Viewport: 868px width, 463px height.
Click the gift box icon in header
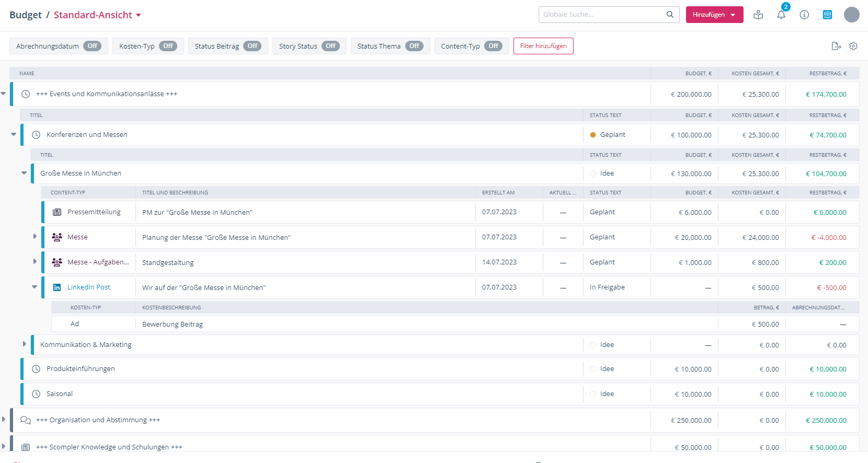pos(758,15)
